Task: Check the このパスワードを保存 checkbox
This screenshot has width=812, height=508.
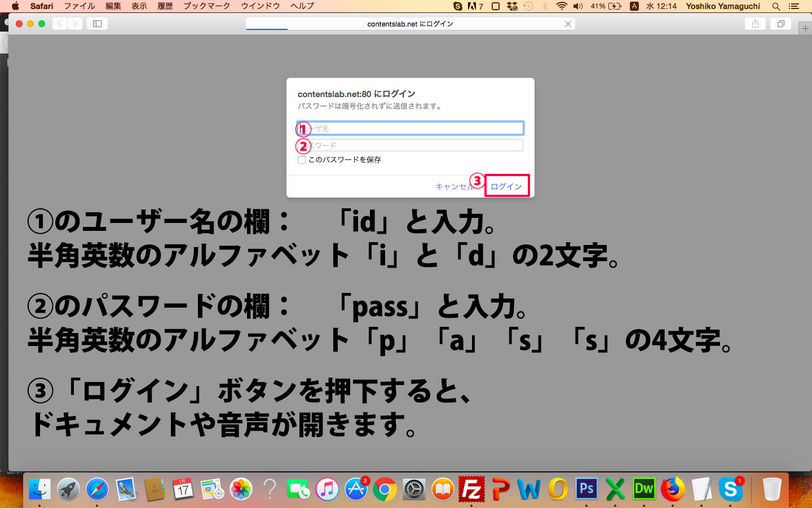Action: tap(302, 160)
